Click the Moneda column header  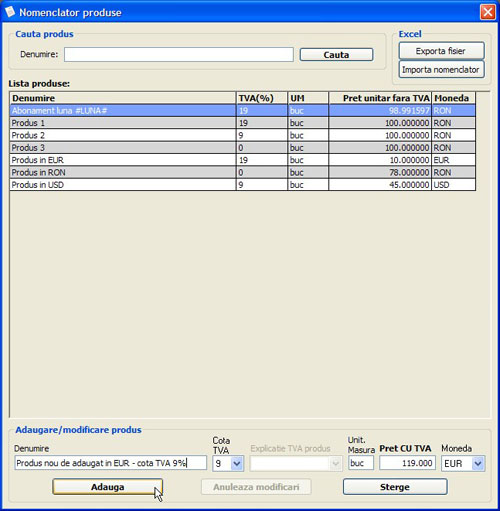454,98
